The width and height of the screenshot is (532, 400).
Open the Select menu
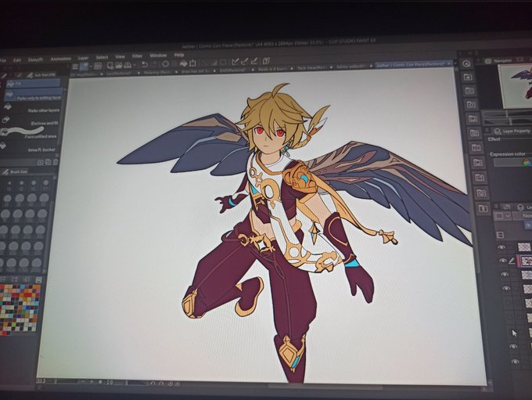tap(102, 57)
